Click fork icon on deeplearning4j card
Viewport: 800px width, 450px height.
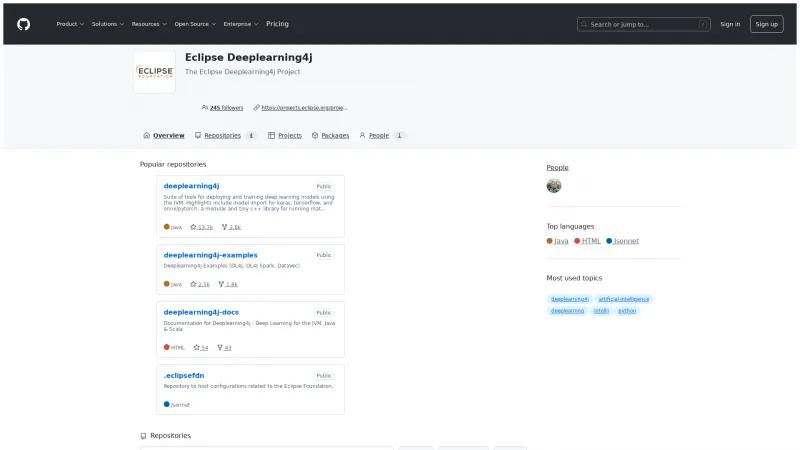pos(224,227)
